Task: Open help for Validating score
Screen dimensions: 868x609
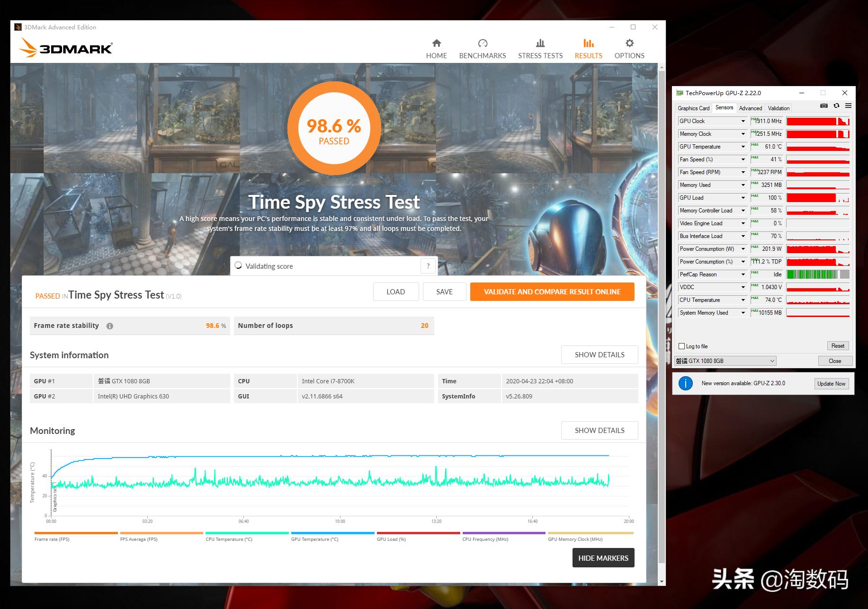Action: (428, 266)
